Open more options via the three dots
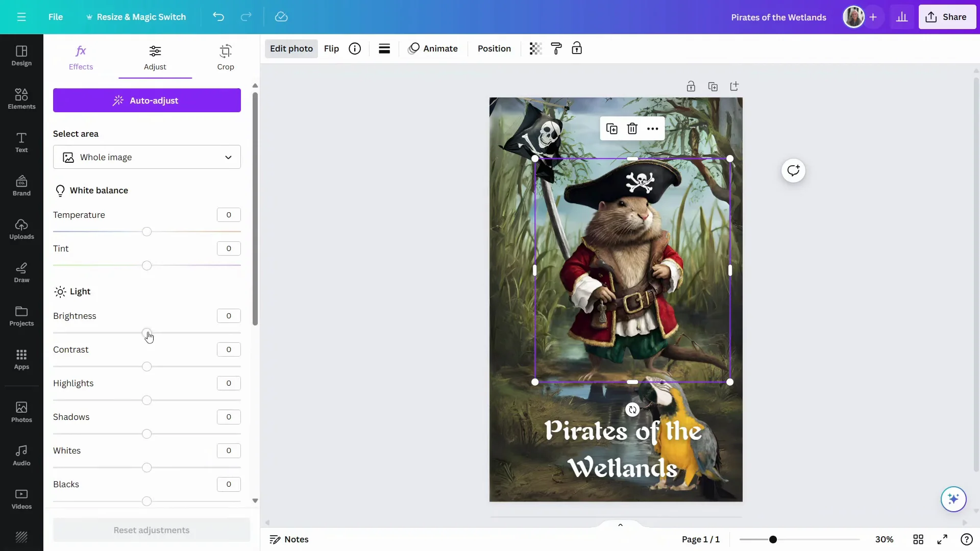The height and width of the screenshot is (551, 980). pos(653,129)
